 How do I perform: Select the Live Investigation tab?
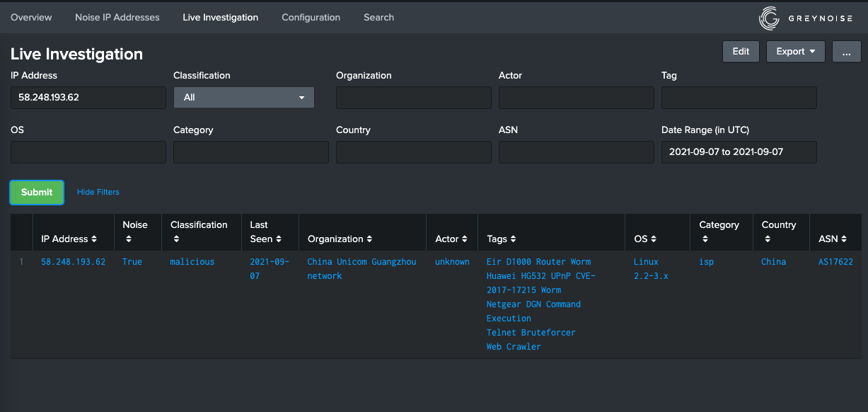click(220, 17)
